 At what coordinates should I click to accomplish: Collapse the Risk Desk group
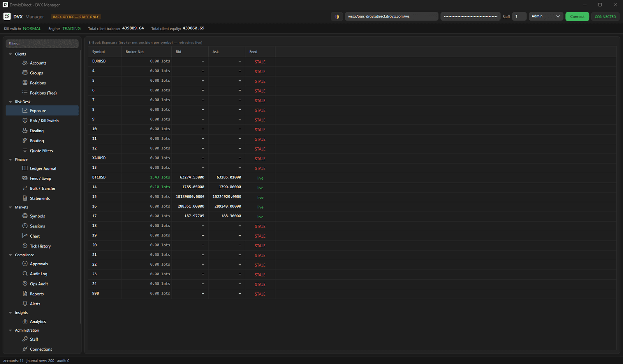click(x=11, y=102)
